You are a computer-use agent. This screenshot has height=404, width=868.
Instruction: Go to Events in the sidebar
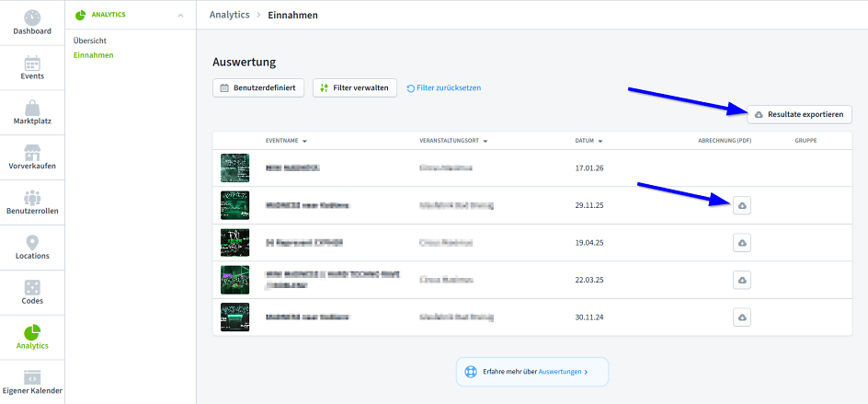tap(32, 67)
